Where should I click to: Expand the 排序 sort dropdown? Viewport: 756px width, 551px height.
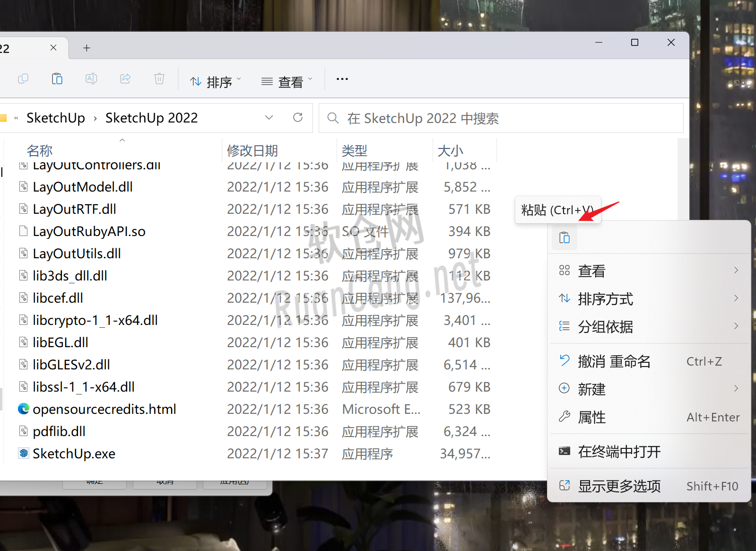pos(216,82)
